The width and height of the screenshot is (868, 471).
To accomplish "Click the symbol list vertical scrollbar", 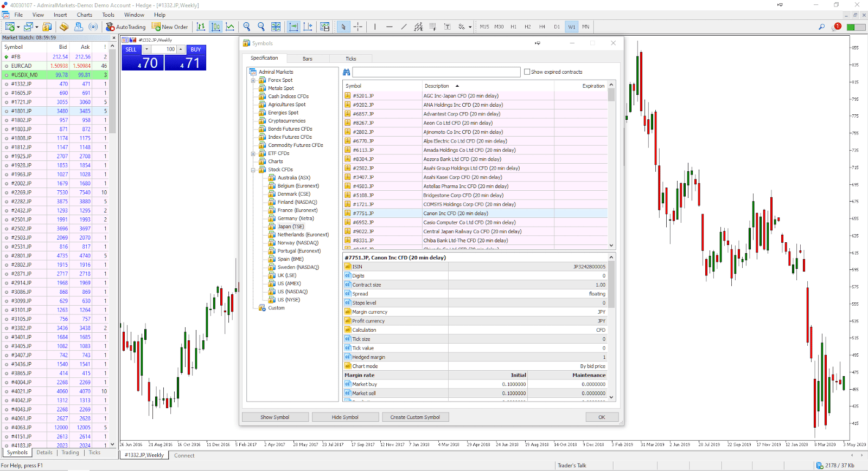I will pyautogui.click(x=611, y=164).
